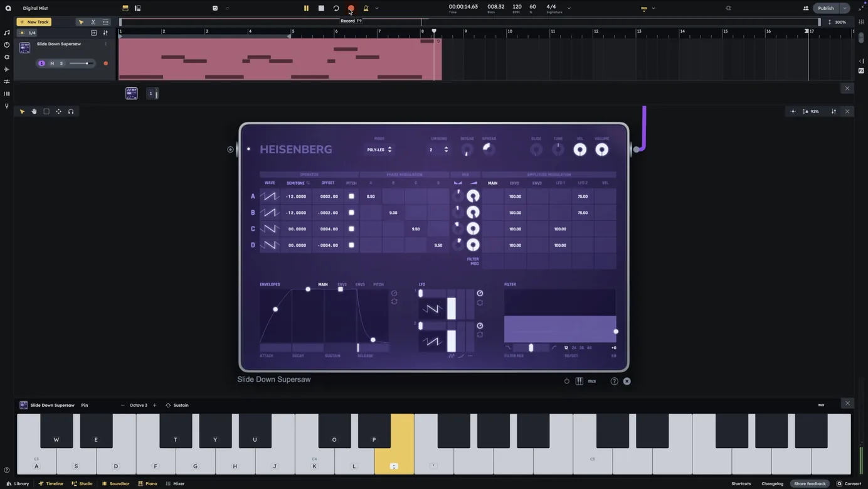Image resolution: width=868 pixels, height=489 pixels.
Task: Open the Mixer tab in bottom bar
Action: click(175, 484)
